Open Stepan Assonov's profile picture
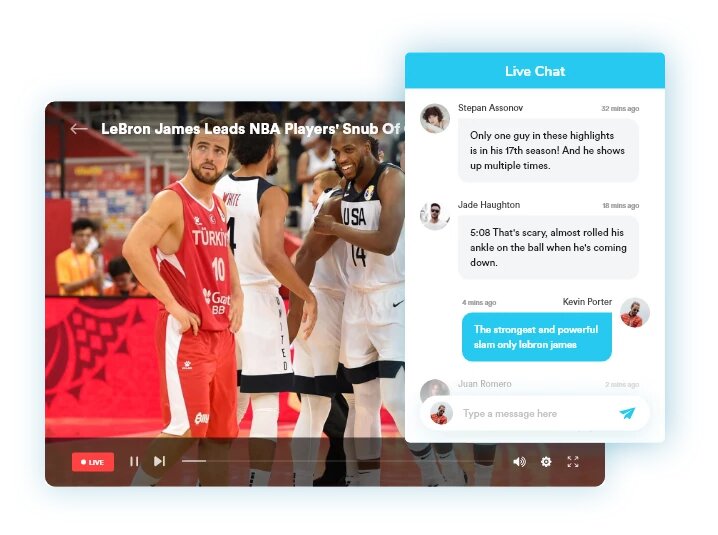Image resolution: width=718 pixels, height=535 pixels. [x=435, y=118]
